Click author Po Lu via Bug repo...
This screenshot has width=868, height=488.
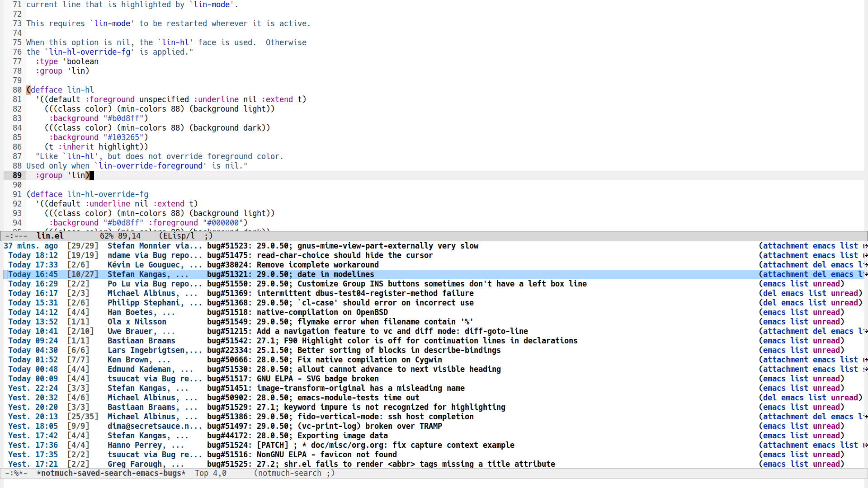(x=155, y=284)
